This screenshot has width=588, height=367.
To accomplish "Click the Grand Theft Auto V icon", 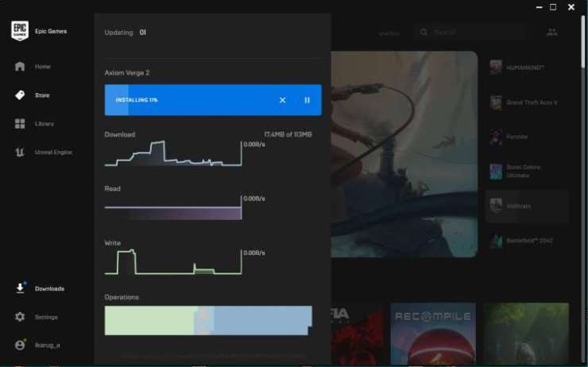I will (x=496, y=102).
